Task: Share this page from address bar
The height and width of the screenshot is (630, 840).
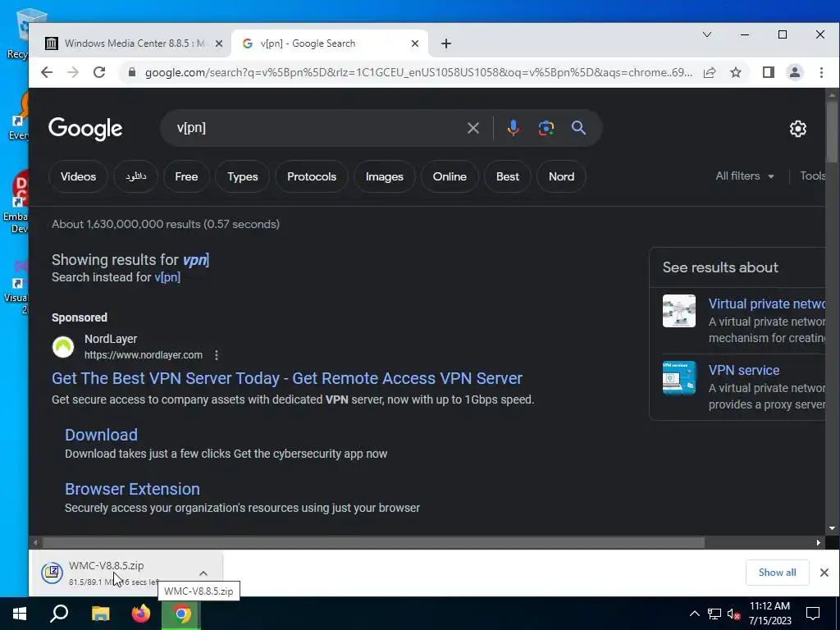Action: pyautogui.click(x=710, y=72)
